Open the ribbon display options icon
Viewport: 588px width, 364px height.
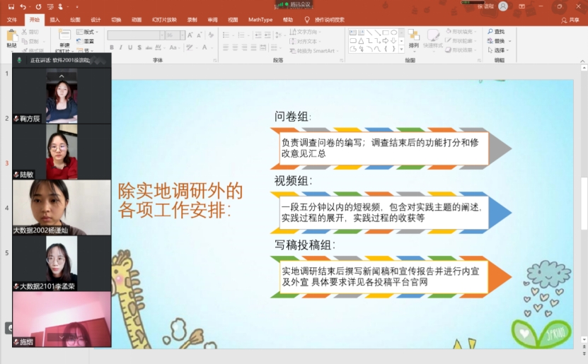click(x=521, y=6)
